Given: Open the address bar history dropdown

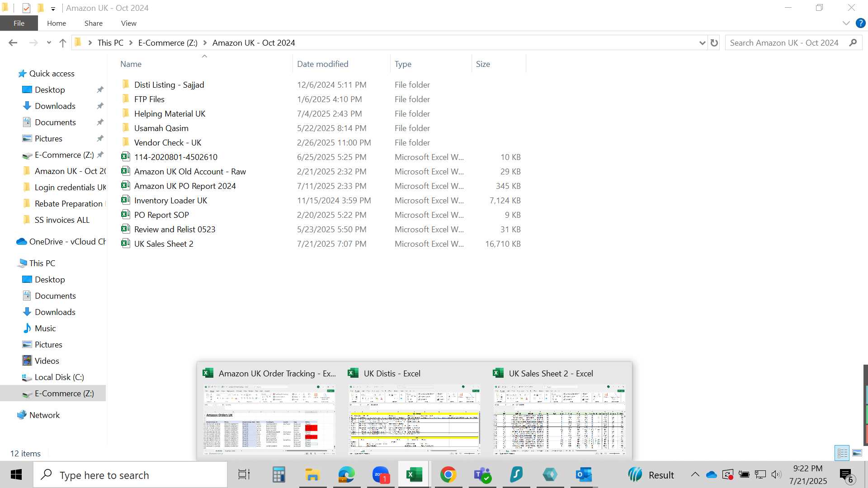Looking at the screenshot, I should (702, 43).
